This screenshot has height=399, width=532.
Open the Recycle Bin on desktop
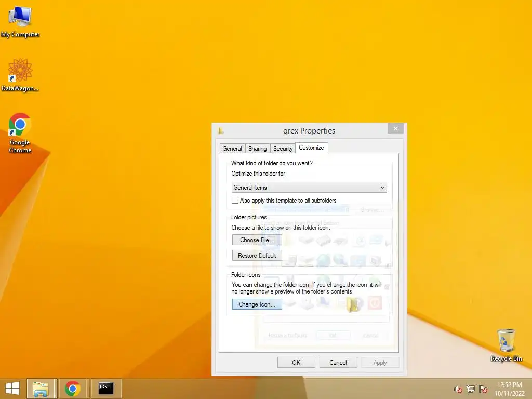tap(506, 345)
